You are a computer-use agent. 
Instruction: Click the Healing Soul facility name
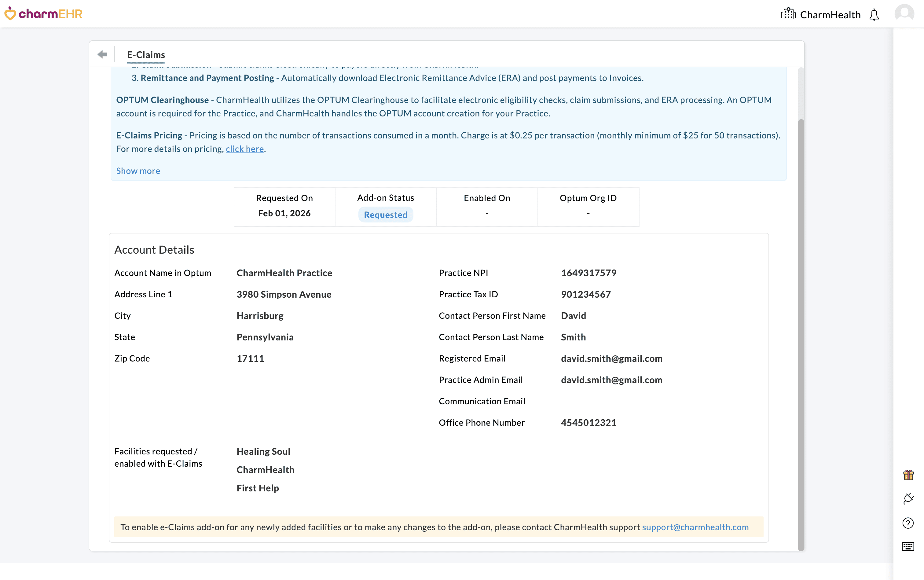click(263, 451)
